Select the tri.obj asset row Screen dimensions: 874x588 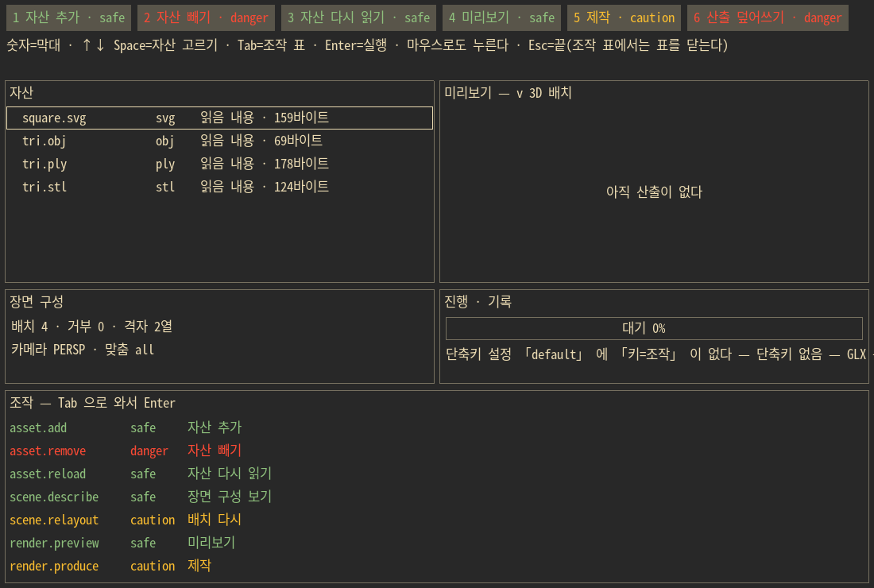point(219,141)
